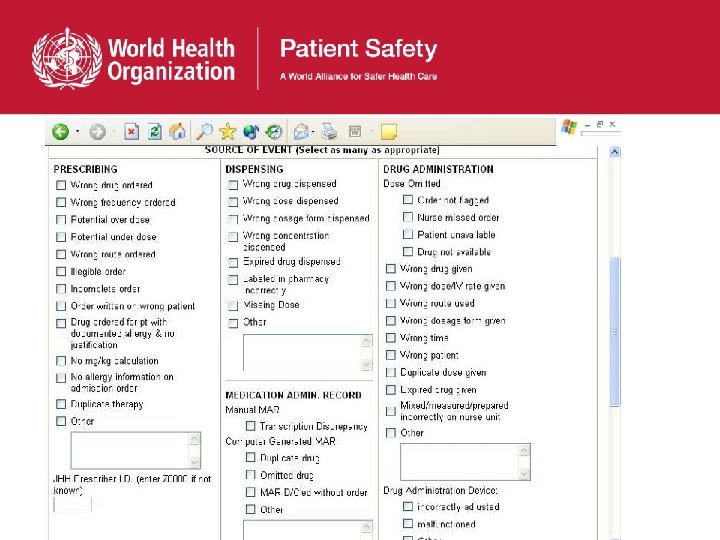Tick device malfunctioned checkbox
Image resolution: width=720 pixels, height=540 pixels.
[x=408, y=523]
